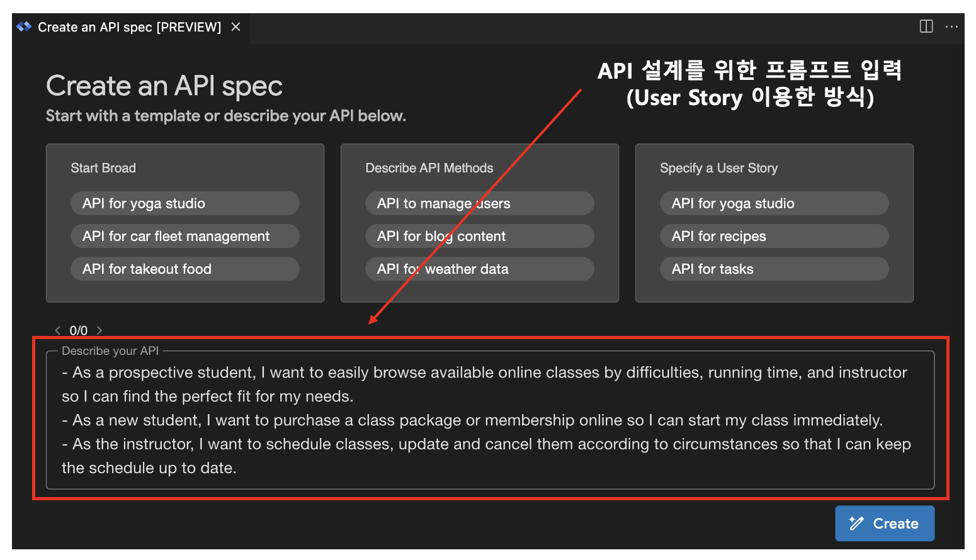
Task: Click the split editor icon
Action: tap(926, 26)
